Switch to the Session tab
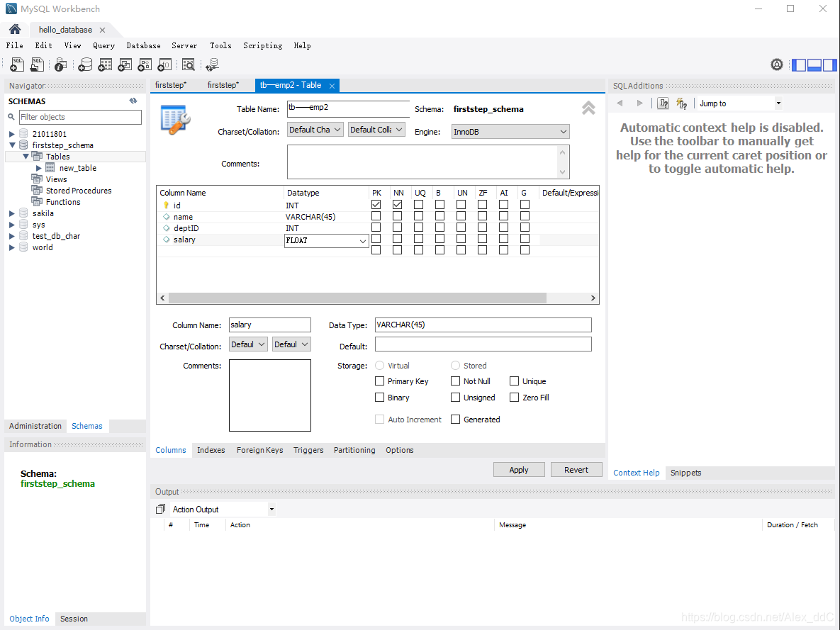 [x=74, y=619]
